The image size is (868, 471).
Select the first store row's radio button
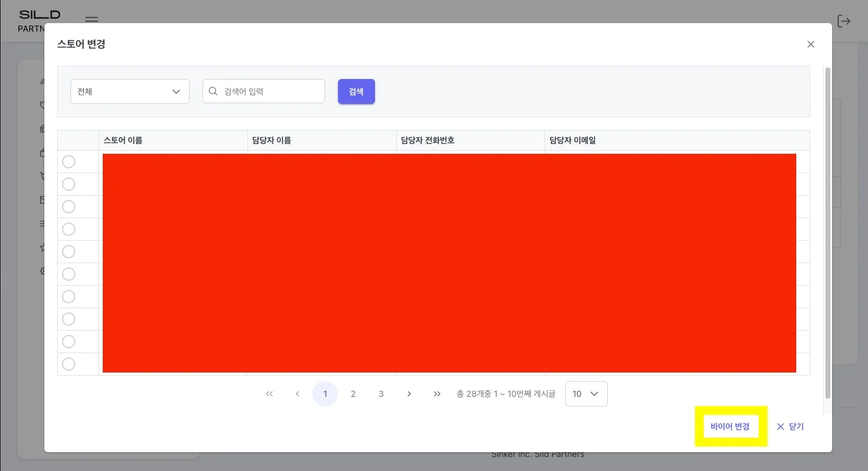pos(69,162)
